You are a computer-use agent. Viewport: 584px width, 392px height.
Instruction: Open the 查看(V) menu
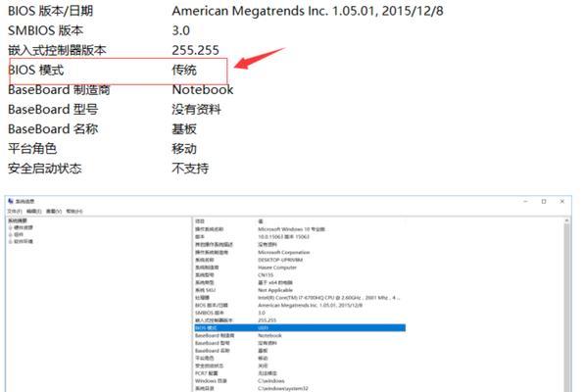point(54,212)
